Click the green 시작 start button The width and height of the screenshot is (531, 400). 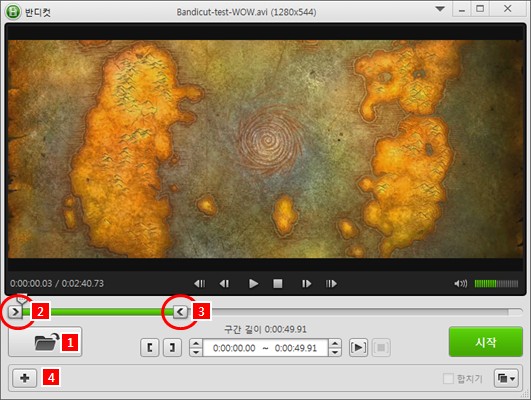pyautogui.click(x=486, y=342)
